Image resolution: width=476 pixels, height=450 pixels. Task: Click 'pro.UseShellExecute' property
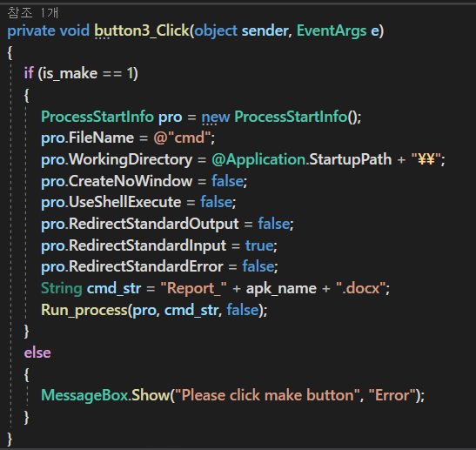point(111,203)
